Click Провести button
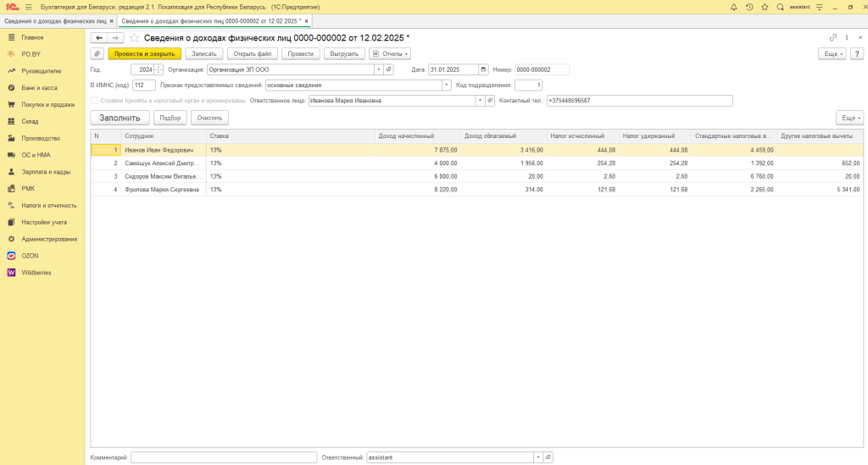 [x=301, y=54]
